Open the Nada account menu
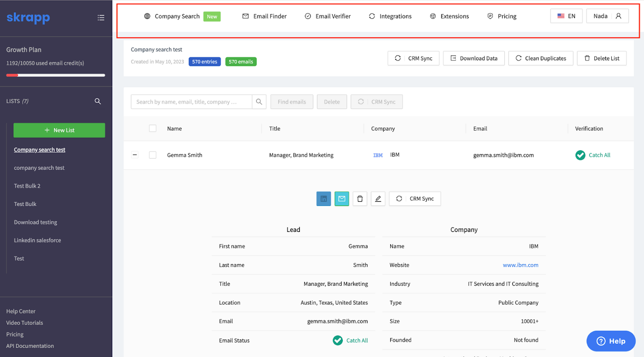Screen dimensions: 644x357 click(607, 16)
